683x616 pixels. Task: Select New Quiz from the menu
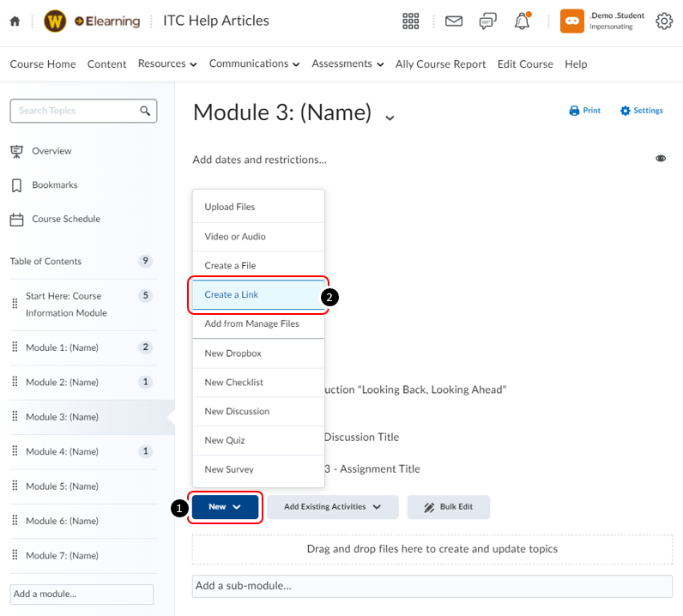tap(225, 440)
